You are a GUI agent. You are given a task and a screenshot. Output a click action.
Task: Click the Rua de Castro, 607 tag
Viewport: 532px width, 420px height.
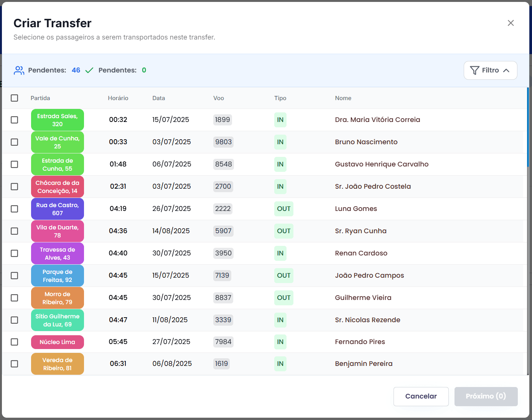coord(58,209)
